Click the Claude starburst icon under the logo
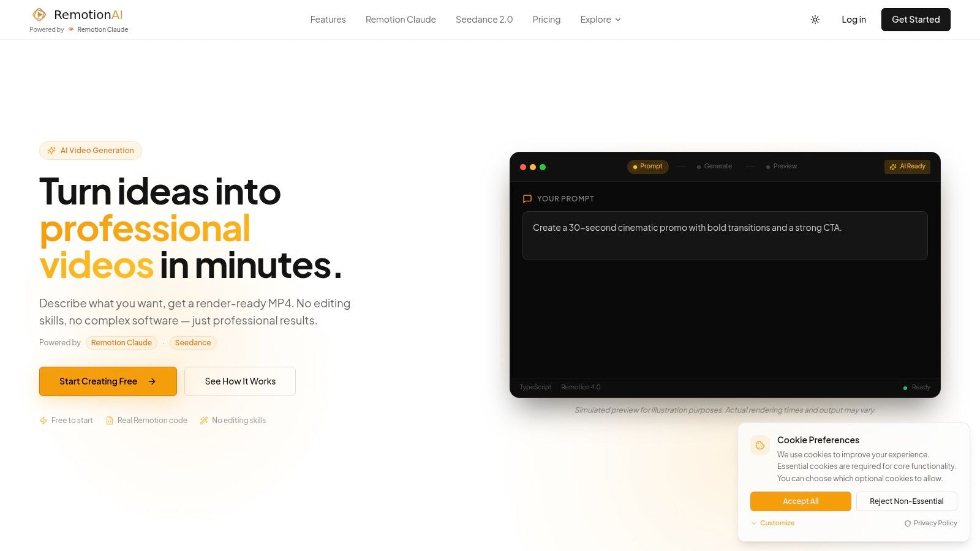Screen dimensions: 980x551 pos(71,29)
